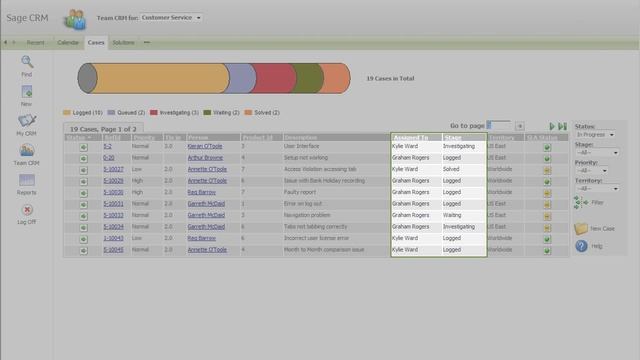Click status icon for User Interface case

coord(84,147)
